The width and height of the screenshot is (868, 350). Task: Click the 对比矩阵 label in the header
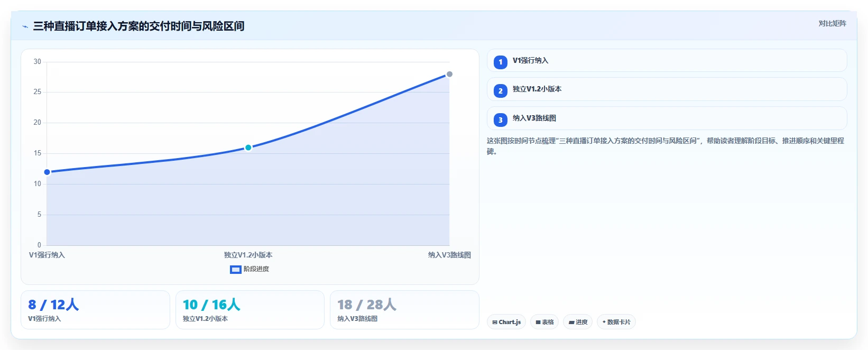[x=832, y=23]
